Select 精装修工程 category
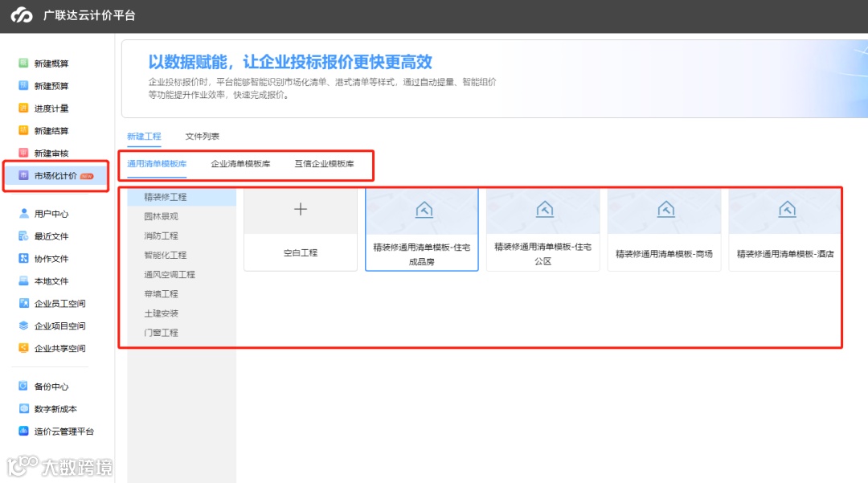Screen dimensions: 868x483 tap(182, 197)
